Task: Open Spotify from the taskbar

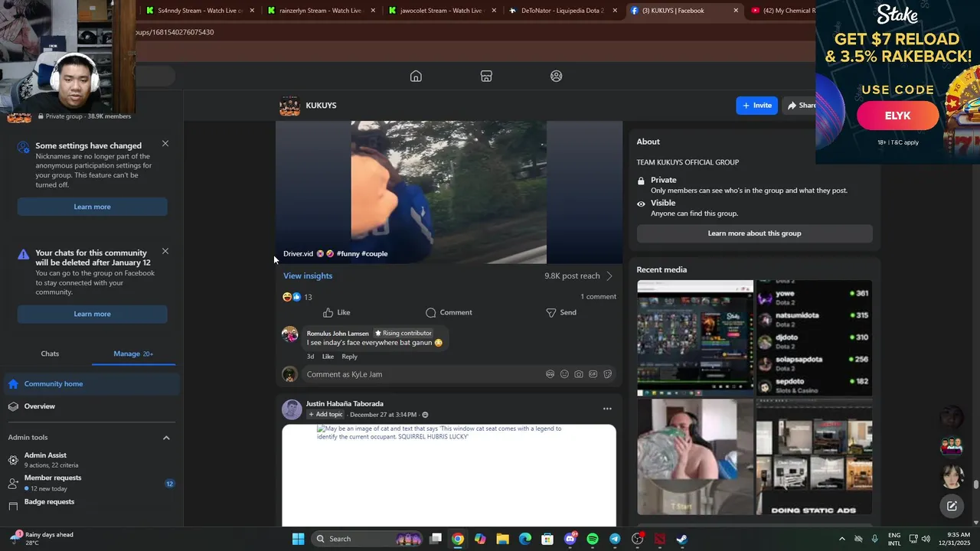Action: pos(593,539)
